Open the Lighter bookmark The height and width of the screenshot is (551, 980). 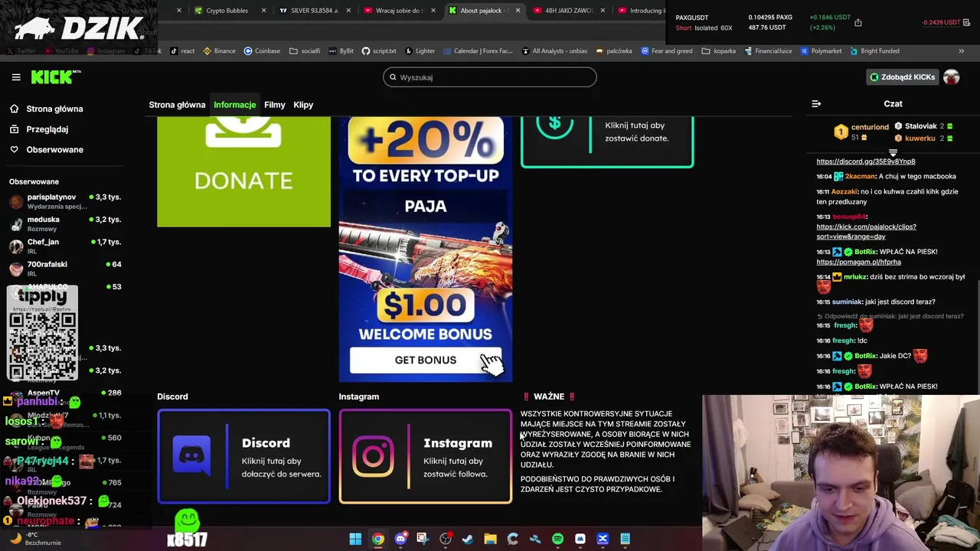(420, 51)
